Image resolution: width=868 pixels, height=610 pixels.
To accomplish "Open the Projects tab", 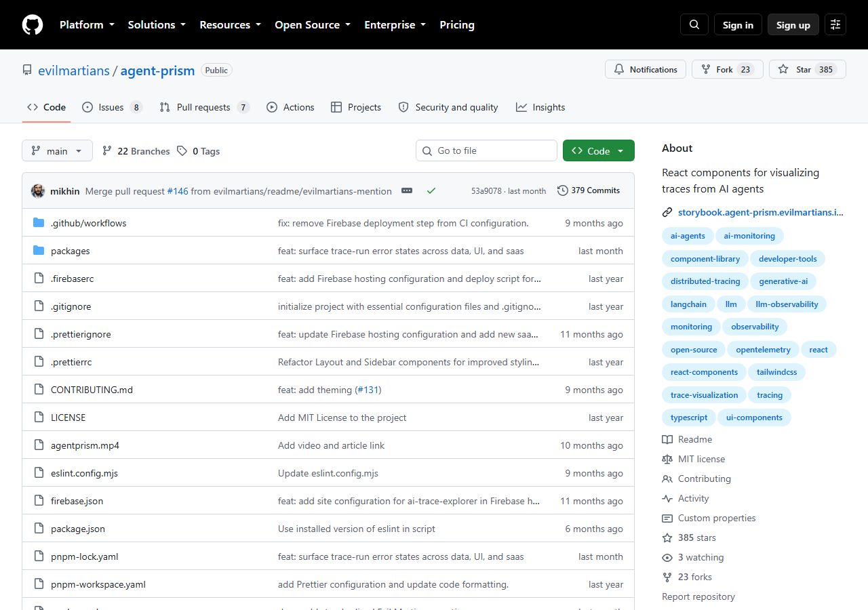I will tap(356, 107).
